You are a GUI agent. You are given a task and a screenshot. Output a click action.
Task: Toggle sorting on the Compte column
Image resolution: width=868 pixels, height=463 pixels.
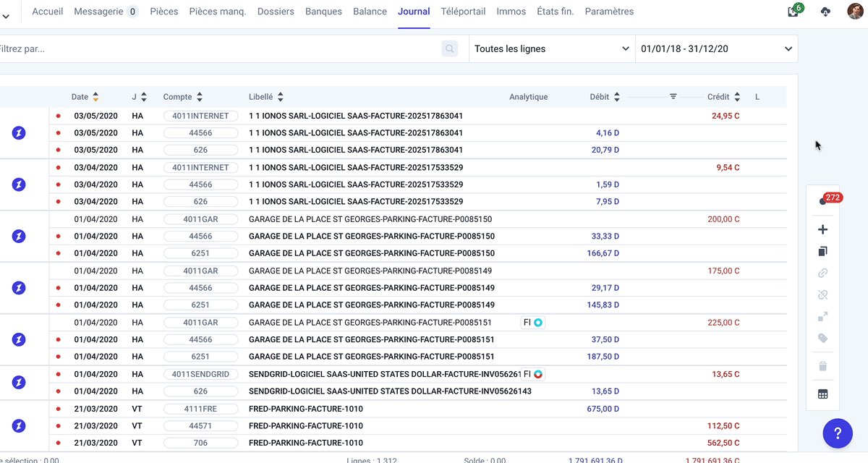click(200, 97)
